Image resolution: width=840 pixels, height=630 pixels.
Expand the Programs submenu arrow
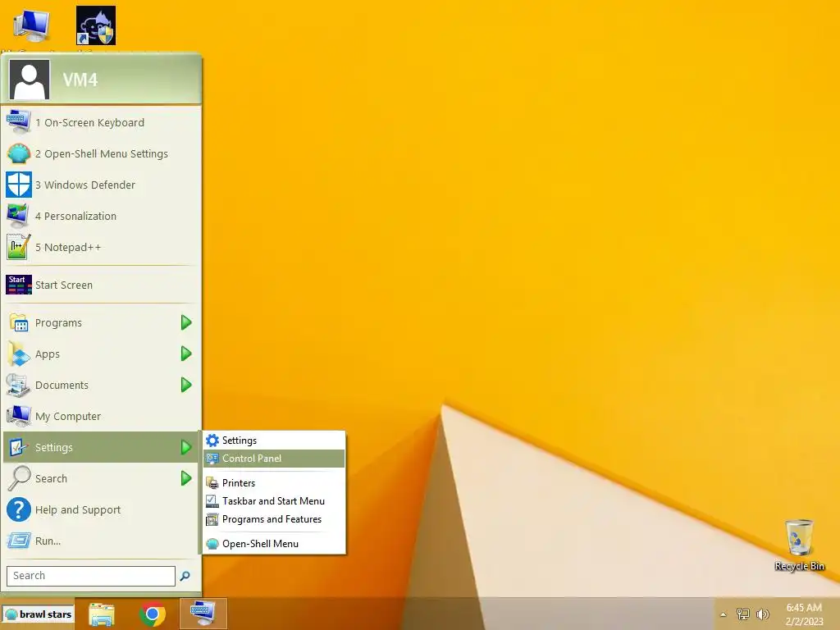(x=186, y=322)
